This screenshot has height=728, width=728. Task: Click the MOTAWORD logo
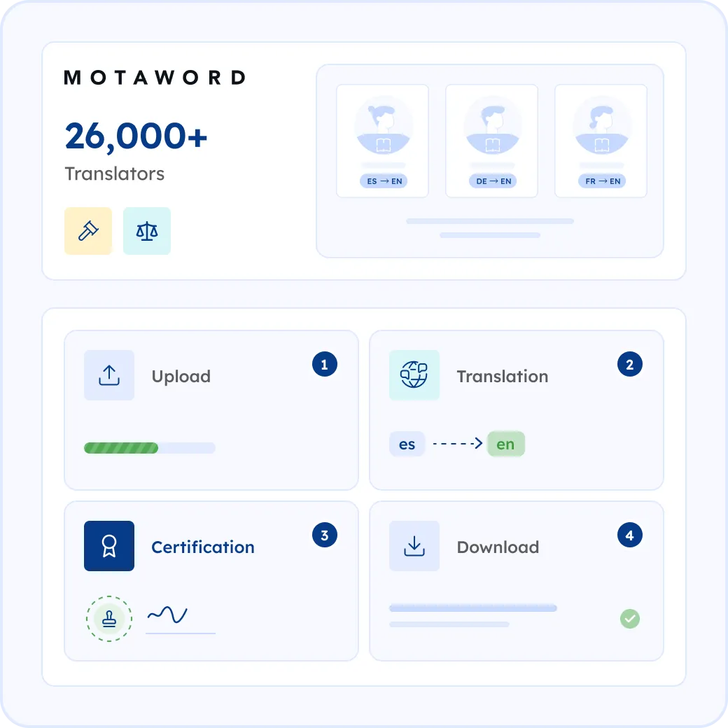point(155,78)
